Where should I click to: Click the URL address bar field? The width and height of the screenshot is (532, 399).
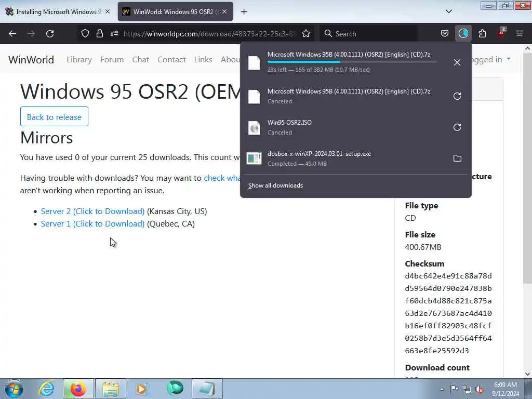tap(210, 34)
